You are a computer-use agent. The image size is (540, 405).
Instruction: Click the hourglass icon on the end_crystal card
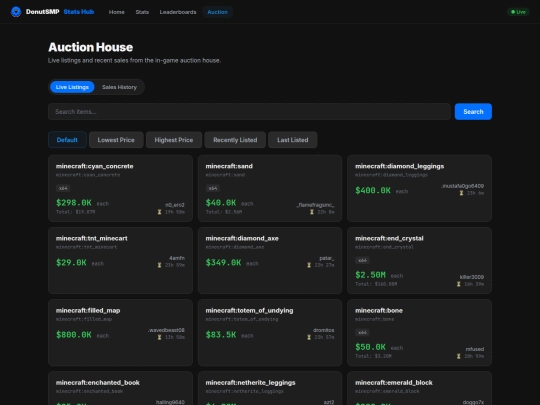point(458,284)
